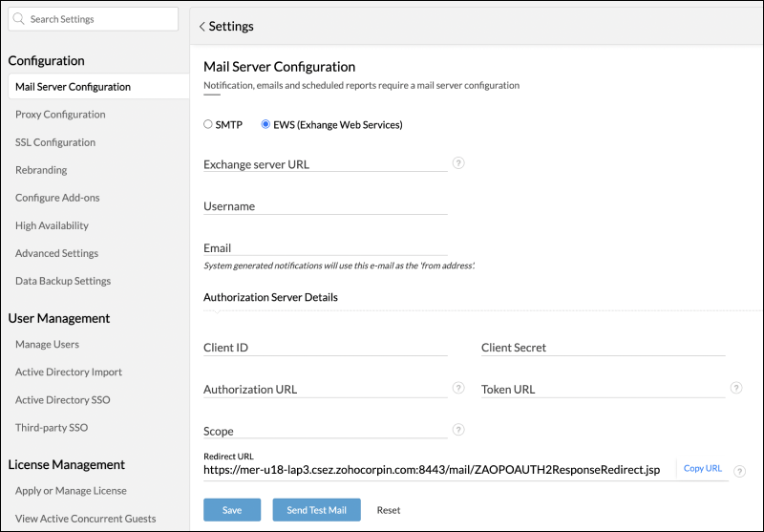Click help icon next to Authorization URL
This screenshot has width=764, height=532.
[458, 388]
